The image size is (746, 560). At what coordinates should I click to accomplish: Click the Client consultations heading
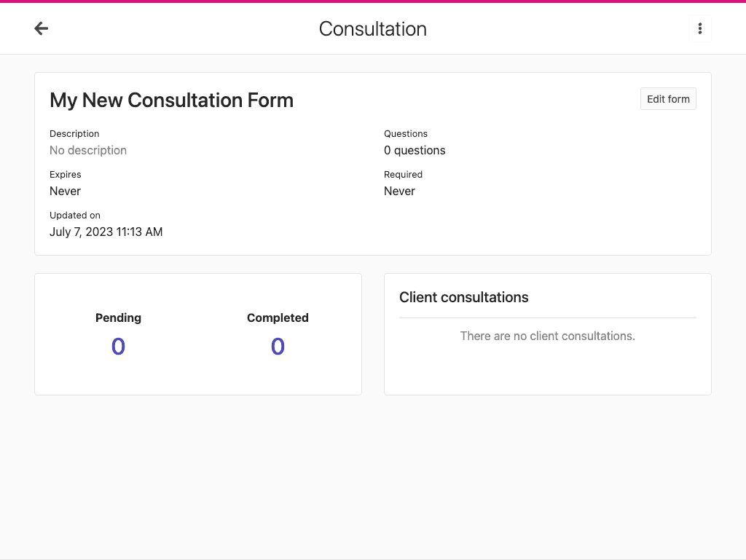[x=463, y=298]
